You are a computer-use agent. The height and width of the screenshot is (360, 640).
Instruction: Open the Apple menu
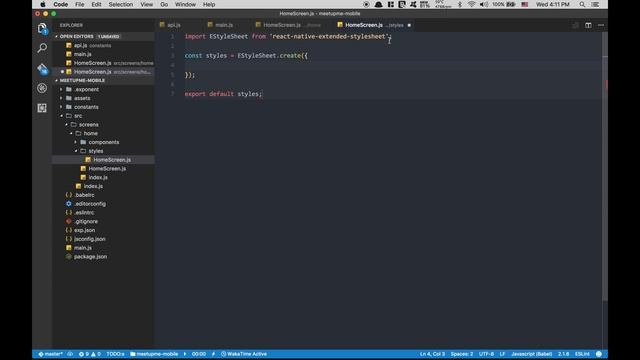(42, 4)
